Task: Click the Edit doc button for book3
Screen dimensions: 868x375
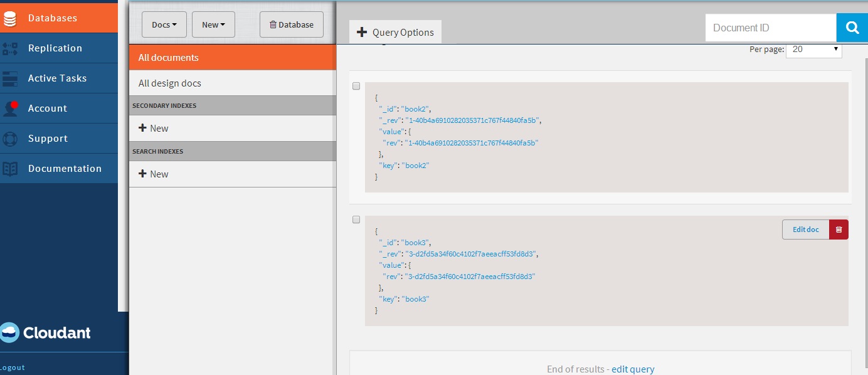Action: (x=805, y=230)
